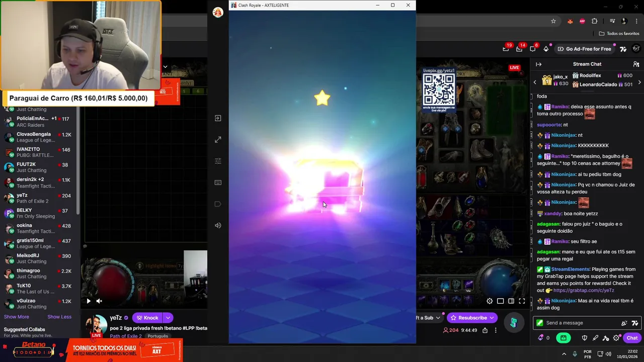Open the moderator shield icon in chat
The width and height of the screenshot is (644, 362).
pos(584,338)
